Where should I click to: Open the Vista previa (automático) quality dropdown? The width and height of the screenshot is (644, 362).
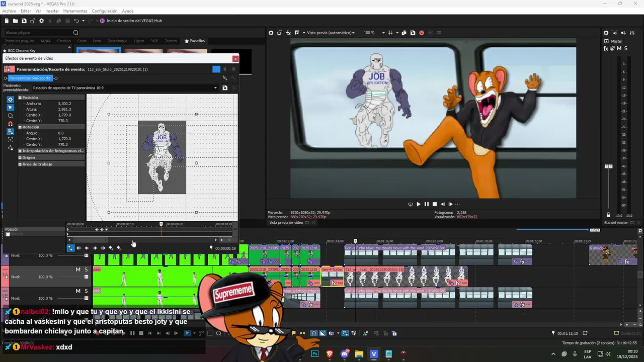coord(331,33)
